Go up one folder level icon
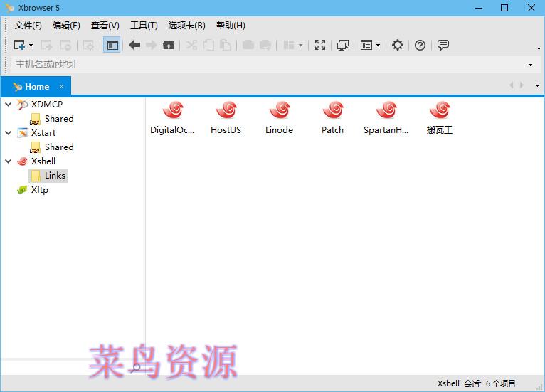The height and width of the screenshot is (392, 545). (169, 46)
